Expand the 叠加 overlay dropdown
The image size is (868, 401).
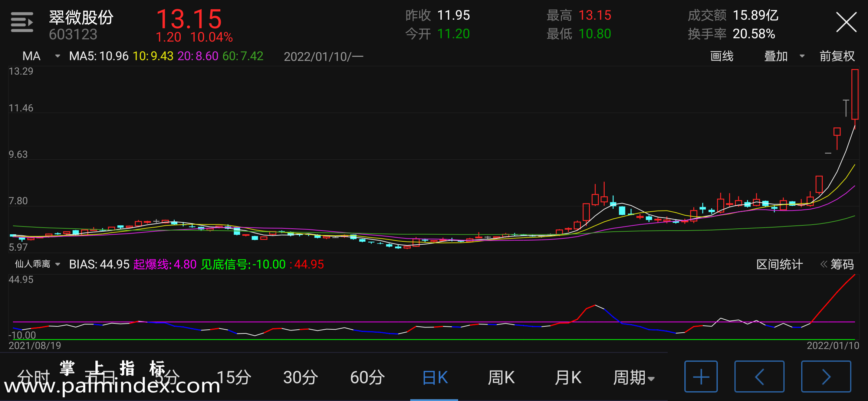[784, 56]
